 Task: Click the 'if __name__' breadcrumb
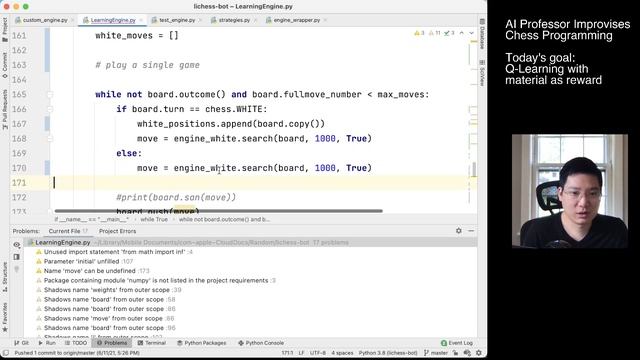[91, 220]
